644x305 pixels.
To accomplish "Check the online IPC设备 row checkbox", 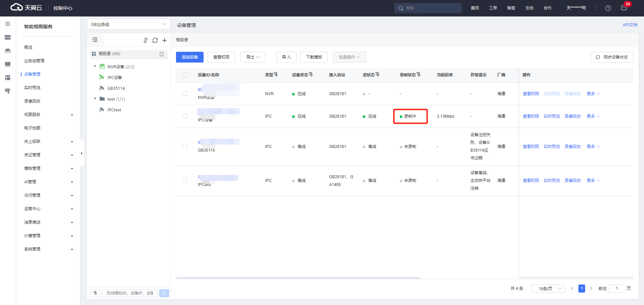I will (x=185, y=116).
